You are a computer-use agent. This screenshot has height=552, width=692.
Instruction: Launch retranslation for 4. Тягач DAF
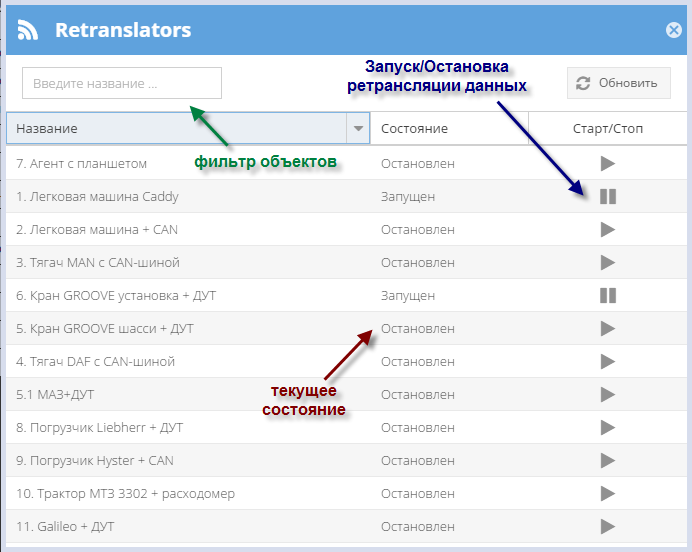(x=607, y=361)
